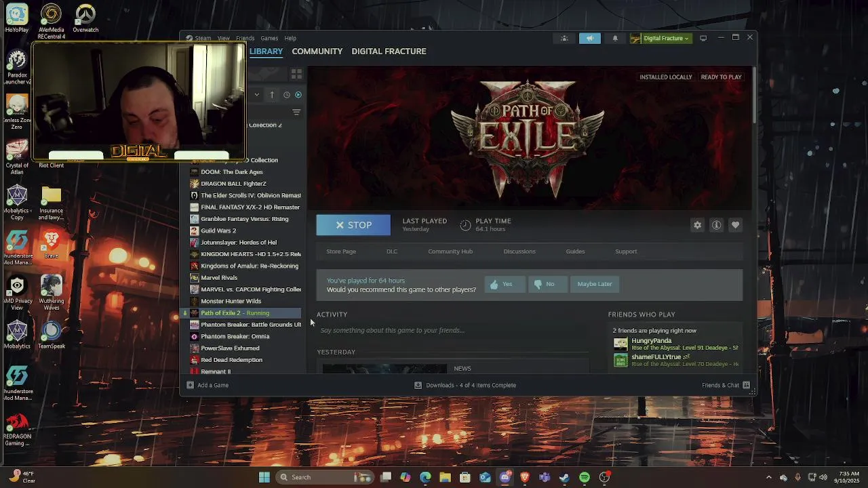Recommend the game with Yes

pos(505,284)
